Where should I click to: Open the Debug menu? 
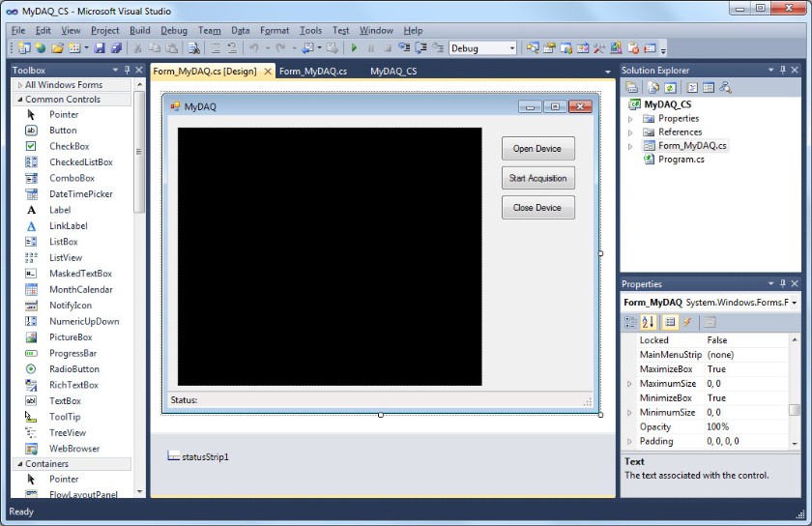tap(173, 31)
